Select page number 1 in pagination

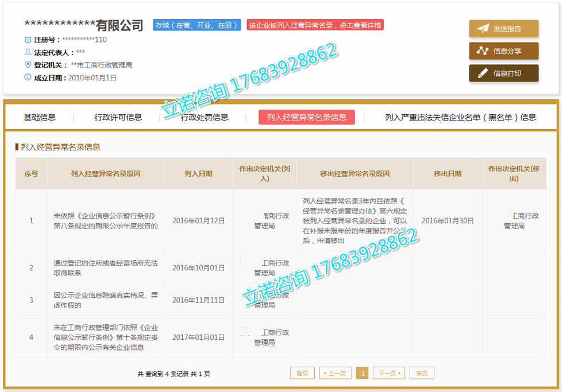click(362, 373)
